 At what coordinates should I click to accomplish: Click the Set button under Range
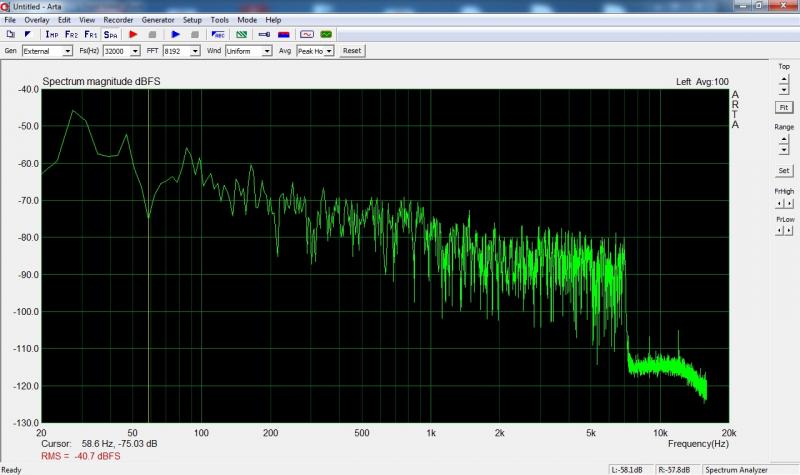coord(784,170)
